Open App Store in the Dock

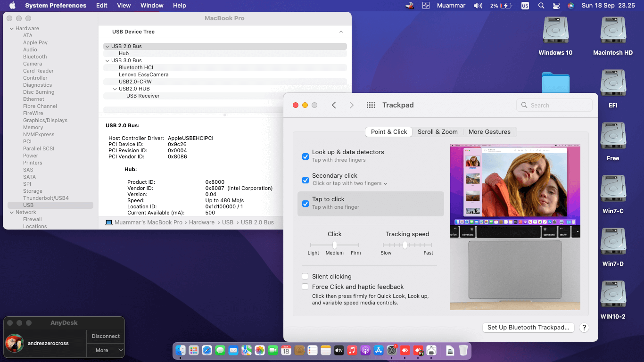point(378,350)
